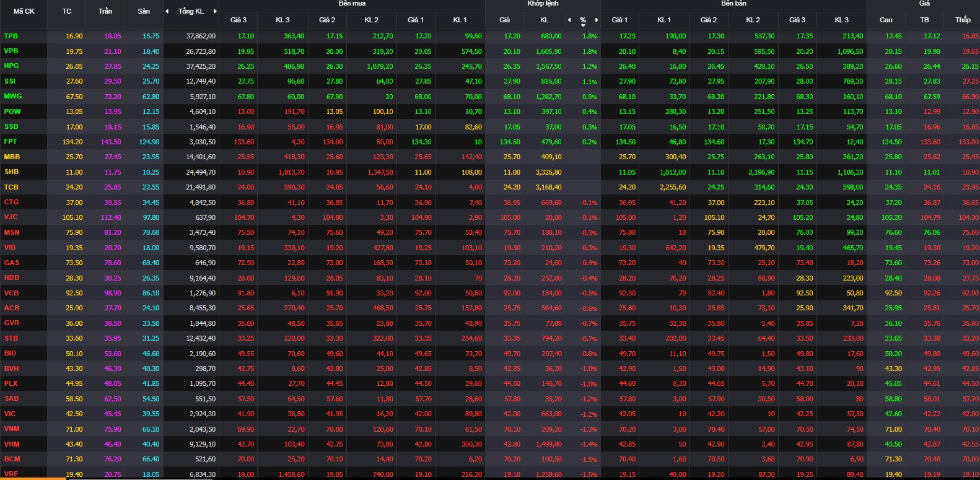
Task: Sort by Tổng KL total volume header
Action: click(x=191, y=11)
